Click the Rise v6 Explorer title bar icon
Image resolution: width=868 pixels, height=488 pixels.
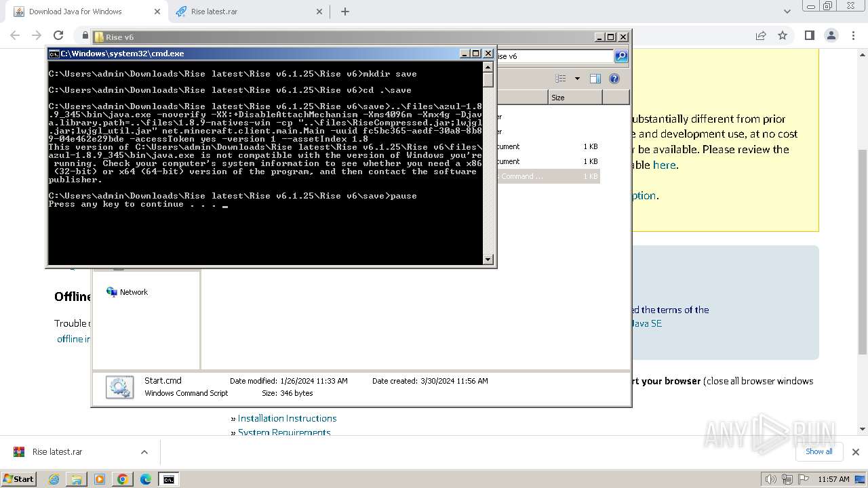coord(99,37)
